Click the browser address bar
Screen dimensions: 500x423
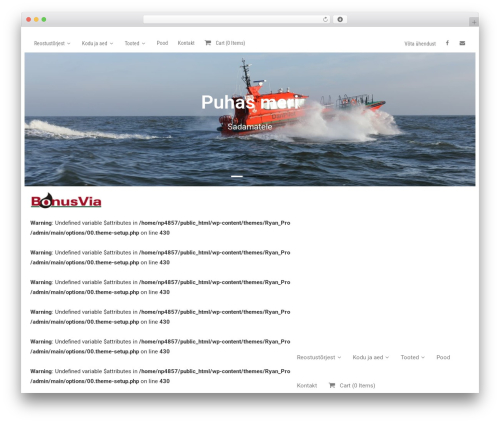click(x=237, y=19)
